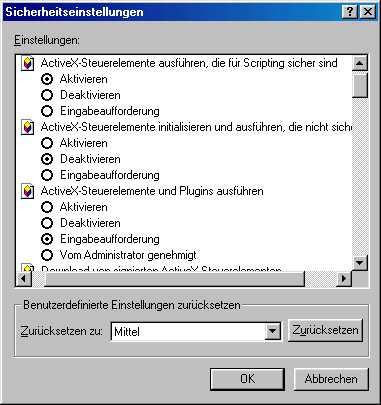The width and height of the screenshot is (381, 405).
Task: Click the icon beside 'ActiveX-Steuerelemente und Plugins ausführen'
Action: tap(27, 191)
